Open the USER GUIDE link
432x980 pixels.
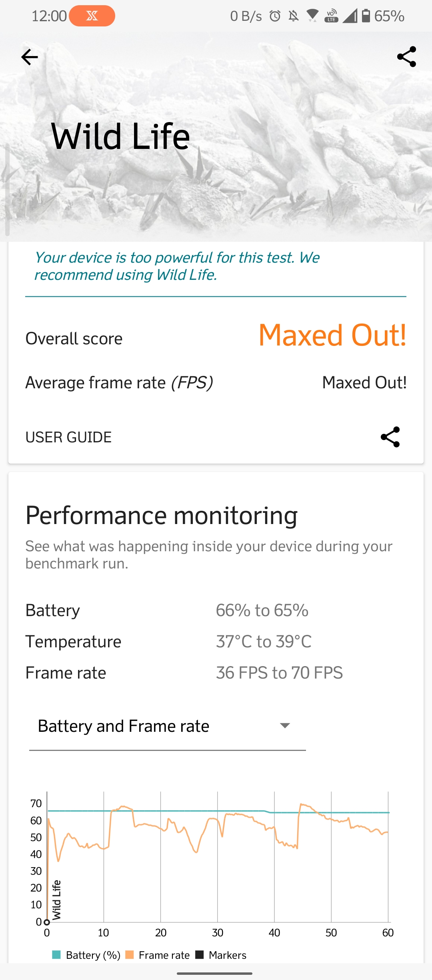pyautogui.click(x=68, y=437)
